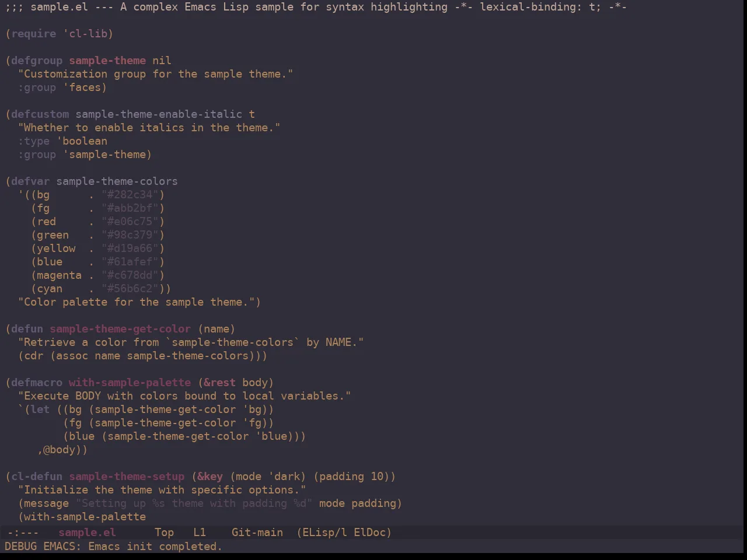Click the 'faces symbol
This screenshot has height=560, width=747.
(82, 87)
